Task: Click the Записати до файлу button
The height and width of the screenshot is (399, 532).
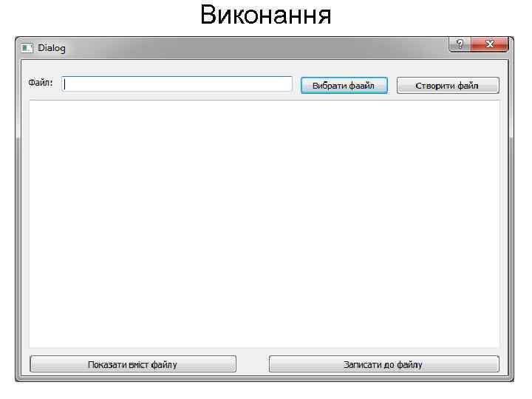Action: pyautogui.click(x=384, y=364)
